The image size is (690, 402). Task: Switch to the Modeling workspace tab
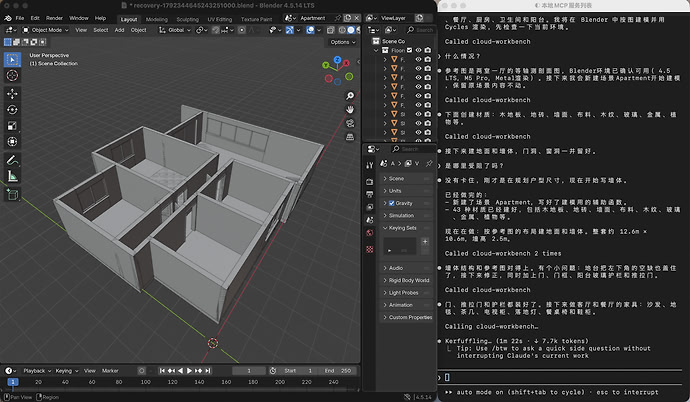(157, 19)
